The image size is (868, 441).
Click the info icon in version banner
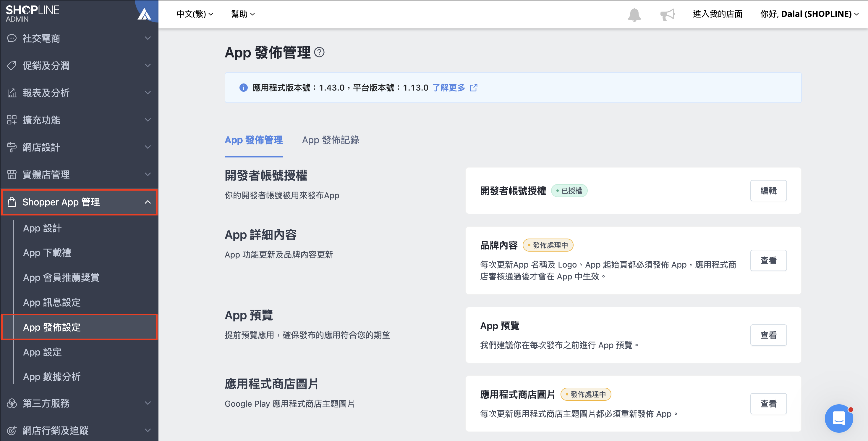click(243, 88)
